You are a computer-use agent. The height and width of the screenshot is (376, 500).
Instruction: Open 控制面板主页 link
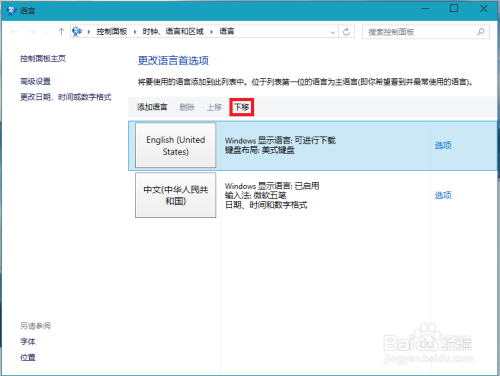[x=43, y=59]
